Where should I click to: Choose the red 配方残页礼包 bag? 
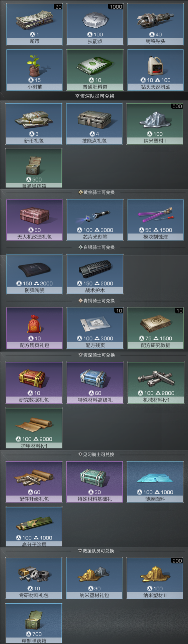[x=34, y=328]
